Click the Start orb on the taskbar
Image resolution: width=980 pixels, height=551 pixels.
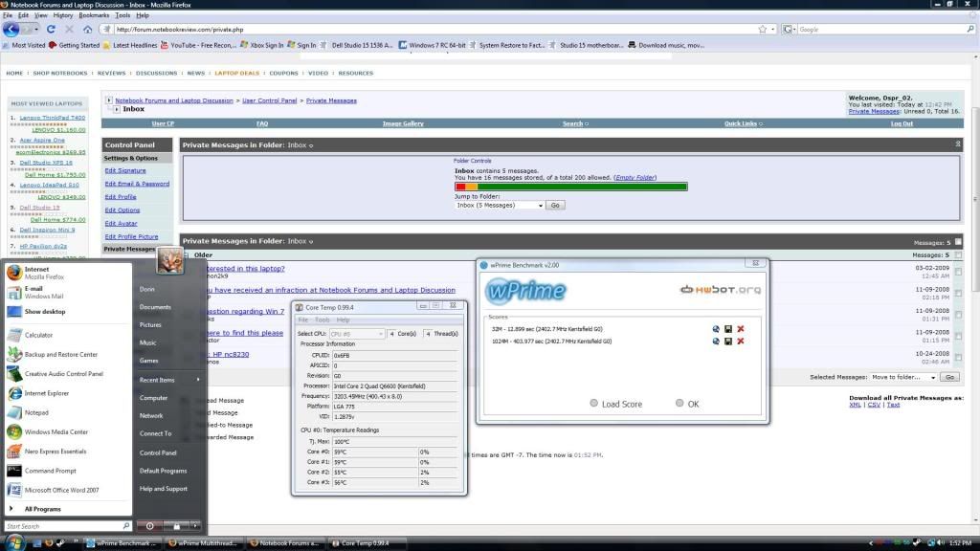point(13,542)
